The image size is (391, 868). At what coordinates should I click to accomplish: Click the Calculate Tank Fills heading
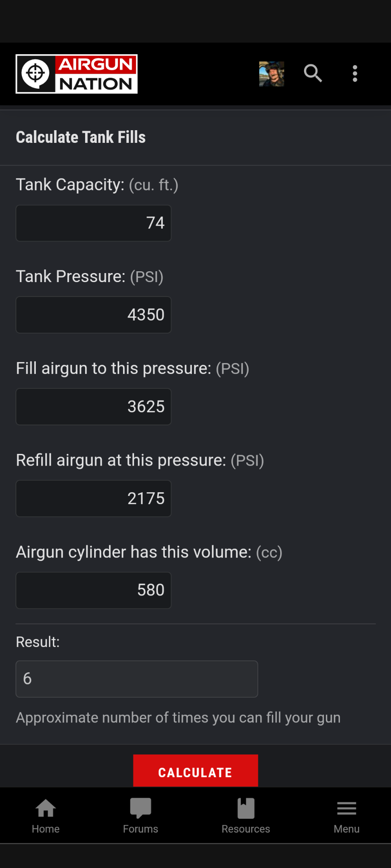(x=81, y=137)
